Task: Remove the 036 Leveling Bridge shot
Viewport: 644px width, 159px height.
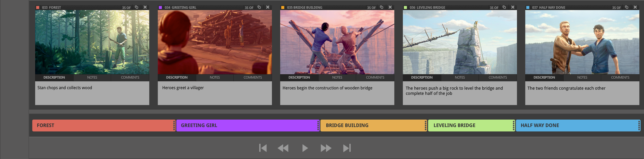Action: click(513, 7)
